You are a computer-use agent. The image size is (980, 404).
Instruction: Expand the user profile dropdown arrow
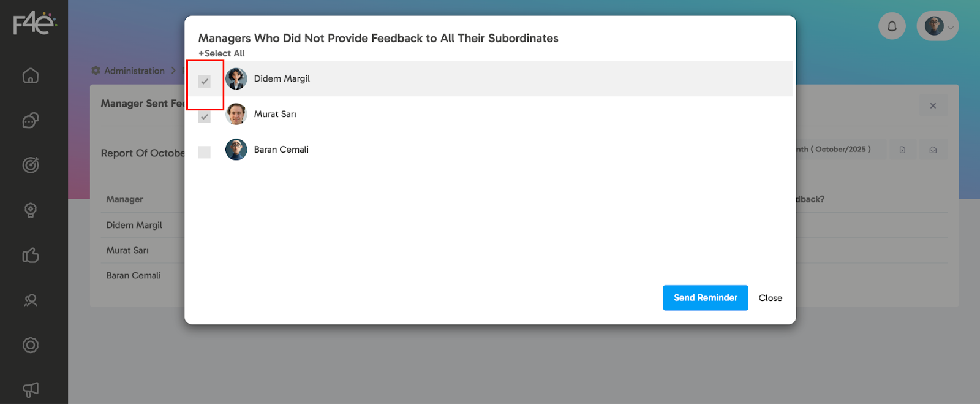(x=951, y=28)
